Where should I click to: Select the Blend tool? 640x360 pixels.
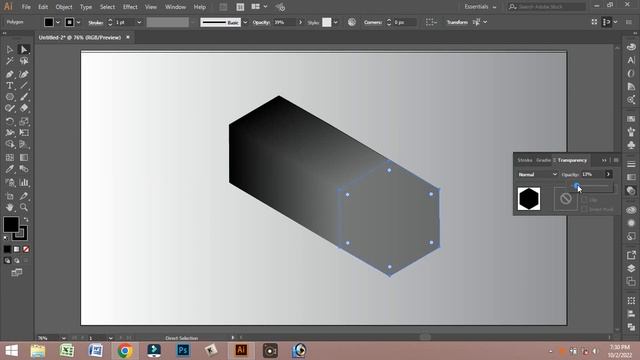coord(24,169)
